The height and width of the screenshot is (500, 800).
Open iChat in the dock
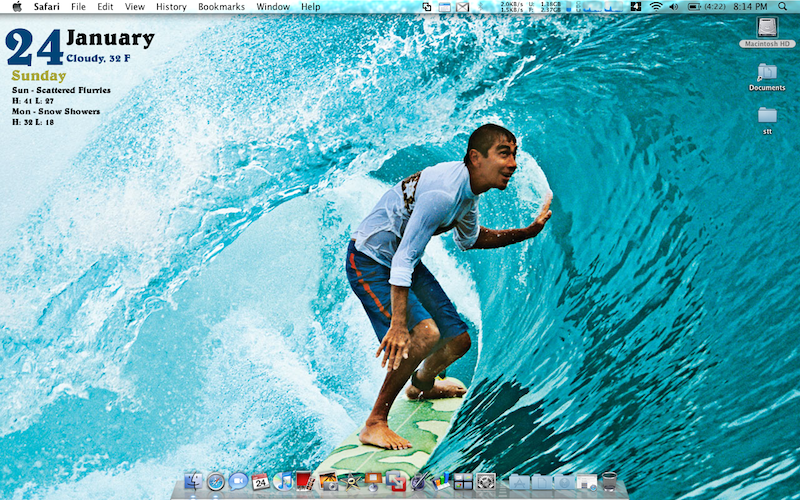click(238, 481)
